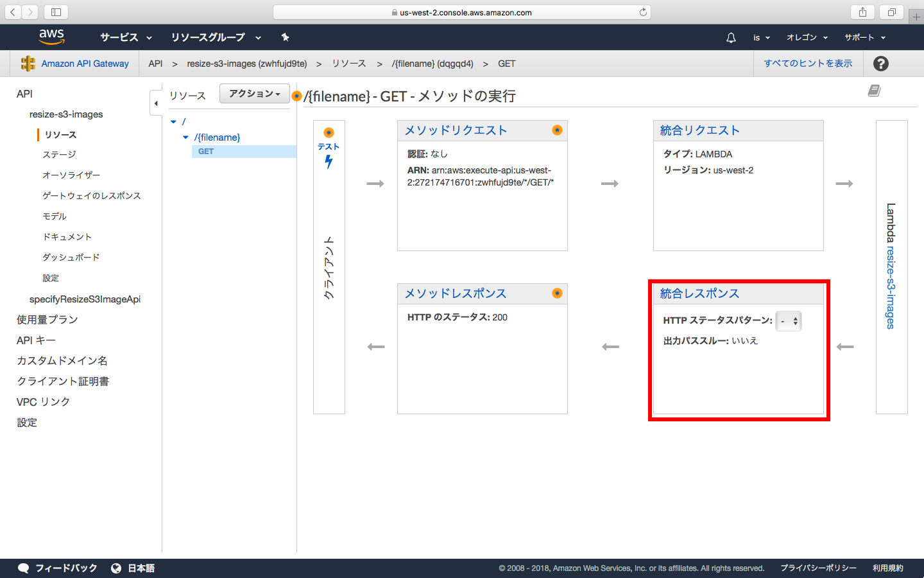Click the テスト link in client box
924x578 pixels.
click(329, 147)
